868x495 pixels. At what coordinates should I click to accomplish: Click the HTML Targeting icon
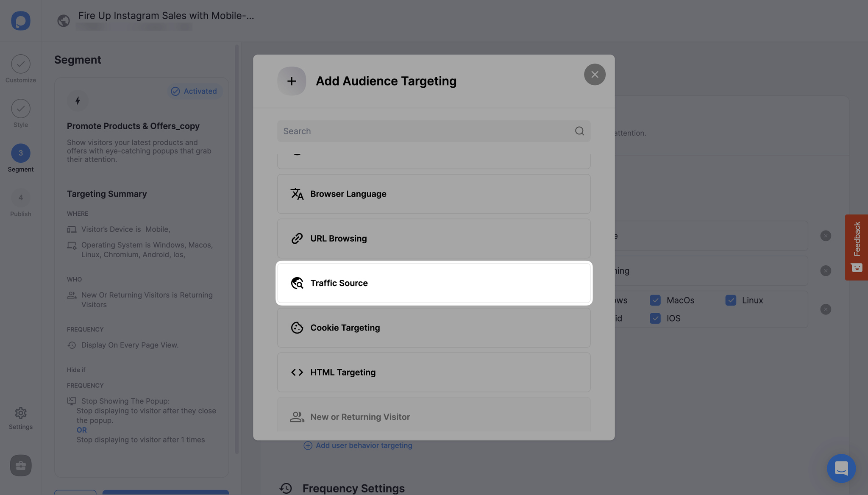point(296,372)
